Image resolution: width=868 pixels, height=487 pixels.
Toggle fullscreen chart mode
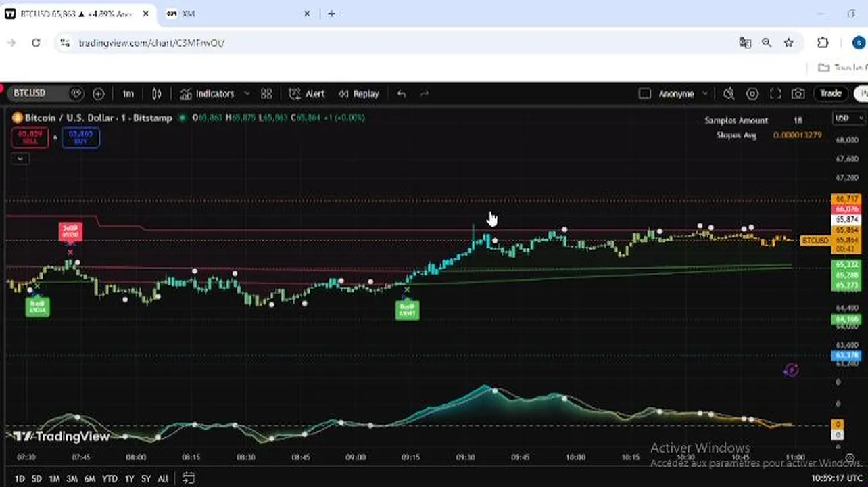[775, 94]
